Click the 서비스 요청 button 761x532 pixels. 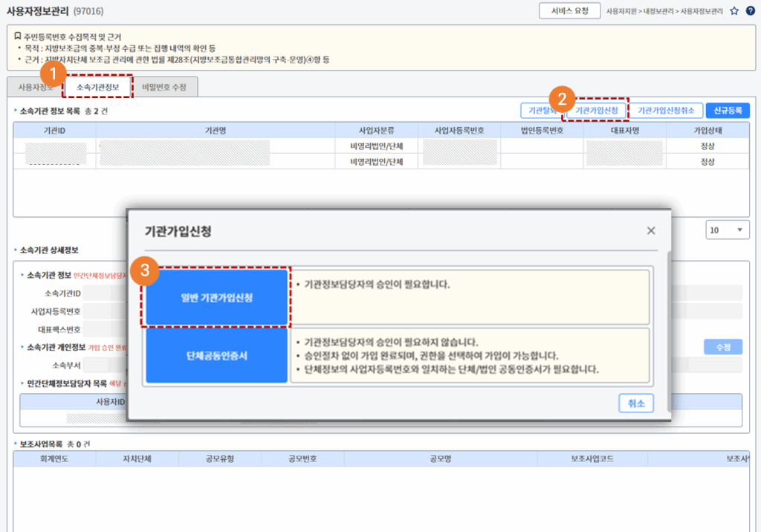click(570, 10)
